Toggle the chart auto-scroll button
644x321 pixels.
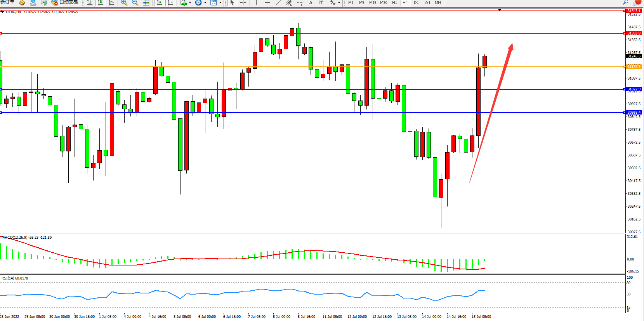(160, 3)
